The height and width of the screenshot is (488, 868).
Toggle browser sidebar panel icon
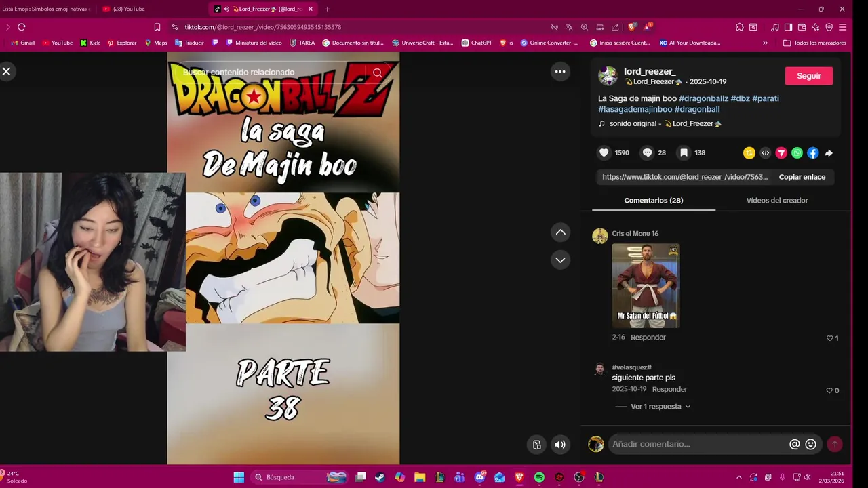[788, 27]
